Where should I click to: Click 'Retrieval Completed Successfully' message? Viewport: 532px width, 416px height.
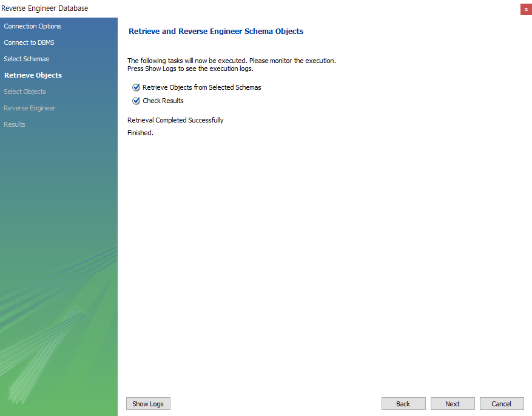coord(175,120)
